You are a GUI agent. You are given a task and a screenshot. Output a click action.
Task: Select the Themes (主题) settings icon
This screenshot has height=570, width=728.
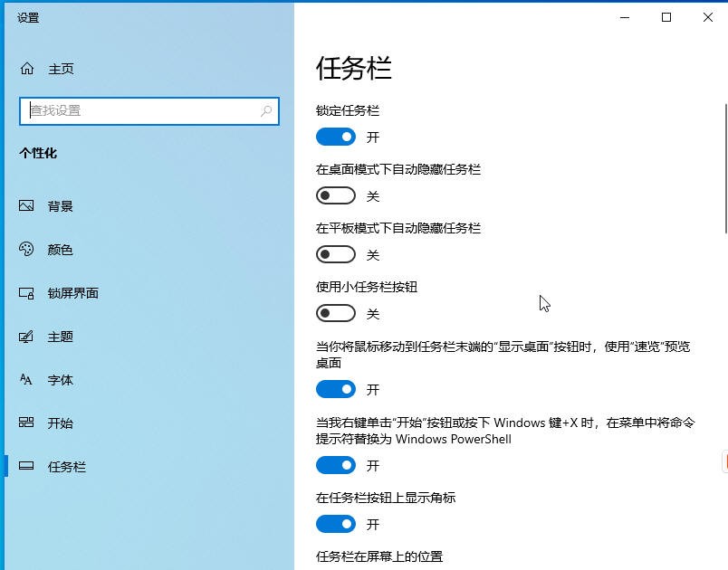click(x=26, y=337)
